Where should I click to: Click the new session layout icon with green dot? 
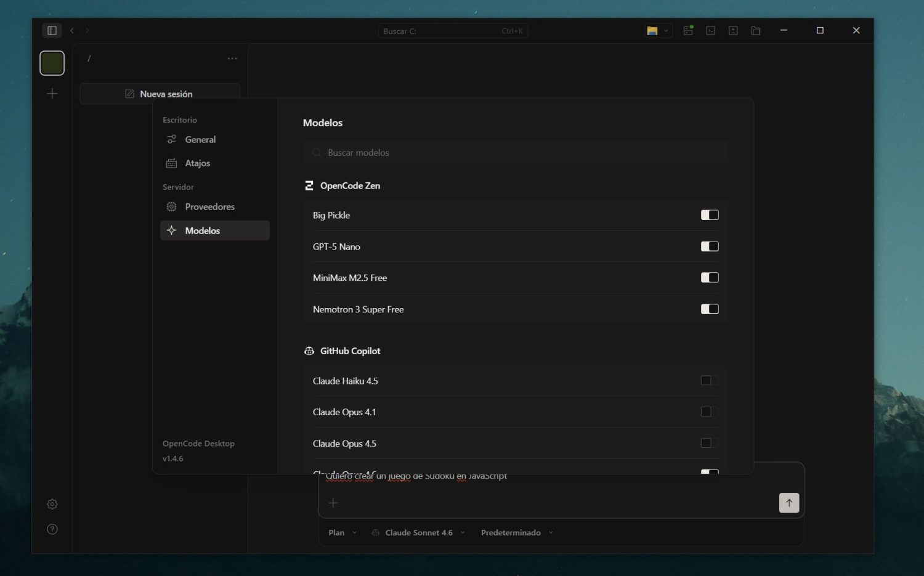coord(687,30)
